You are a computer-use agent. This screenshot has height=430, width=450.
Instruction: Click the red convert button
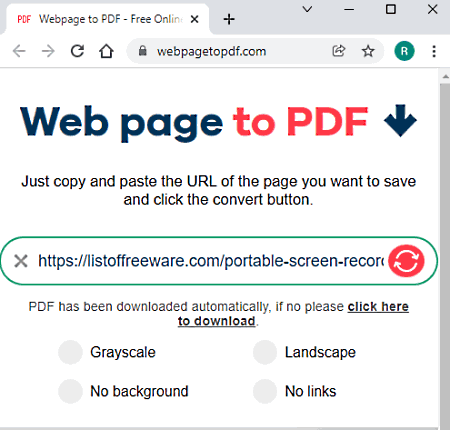(x=406, y=261)
